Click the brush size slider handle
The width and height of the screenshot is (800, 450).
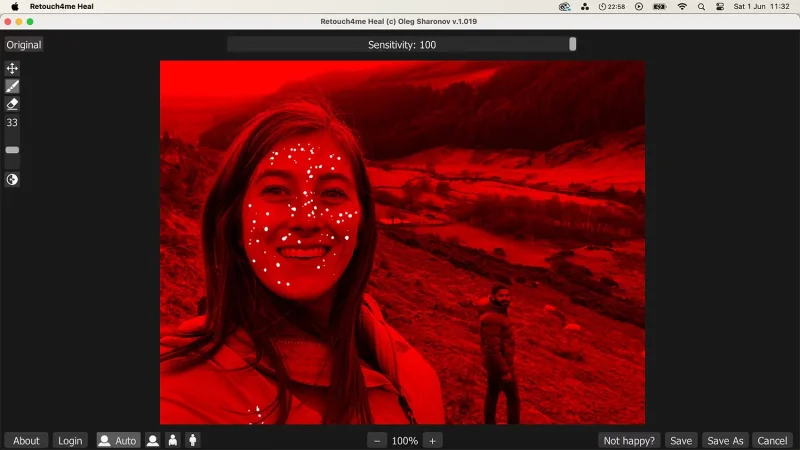click(x=12, y=150)
